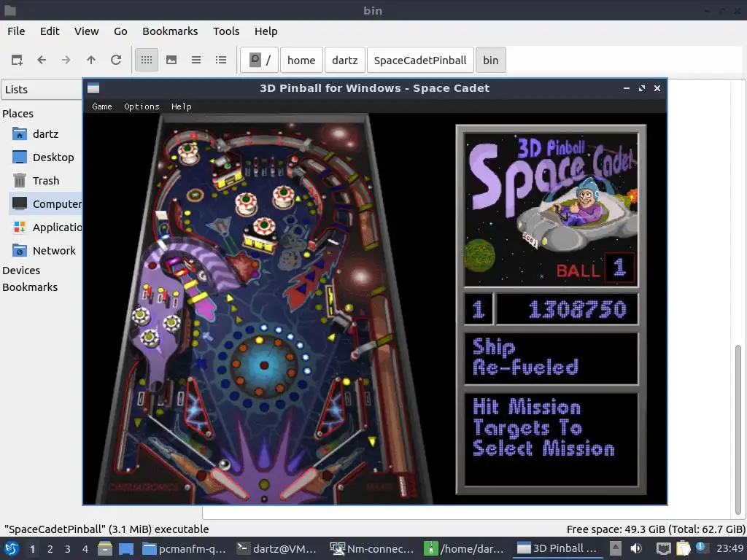Click 3D Pinball taskbar button
This screenshot has height=560, width=747.
[557, 549]
